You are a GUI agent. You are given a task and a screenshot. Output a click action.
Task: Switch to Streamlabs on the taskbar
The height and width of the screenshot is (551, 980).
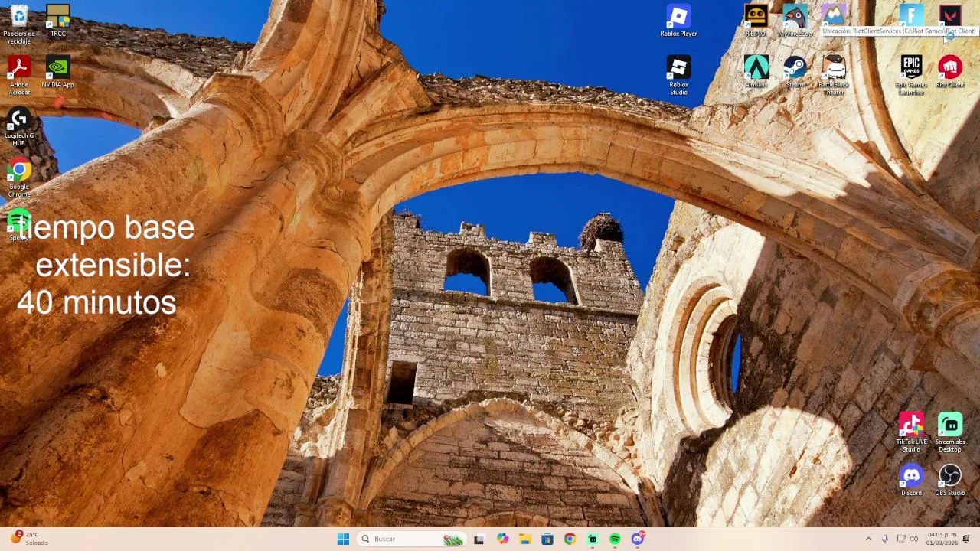pos(593,539)
